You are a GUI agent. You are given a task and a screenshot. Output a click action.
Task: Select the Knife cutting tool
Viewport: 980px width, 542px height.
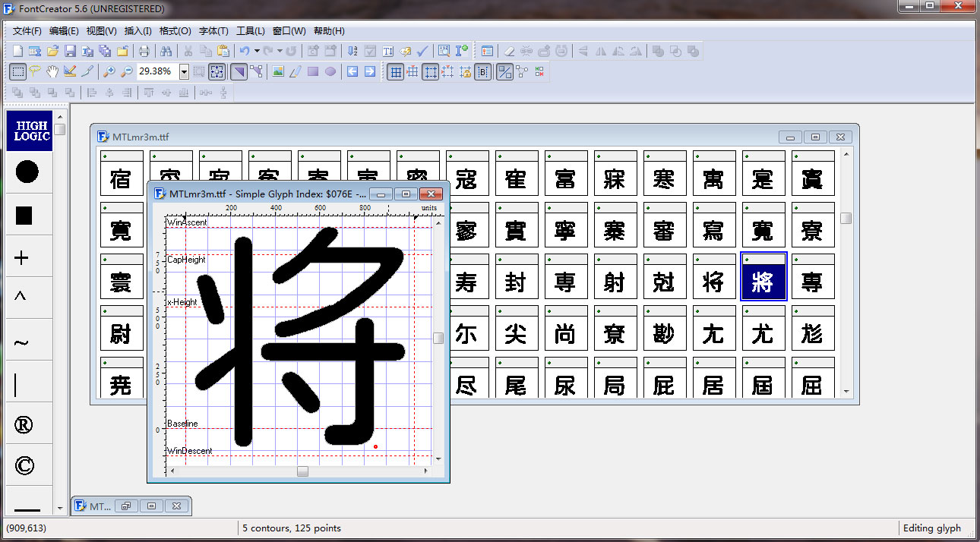coord(87,71)
